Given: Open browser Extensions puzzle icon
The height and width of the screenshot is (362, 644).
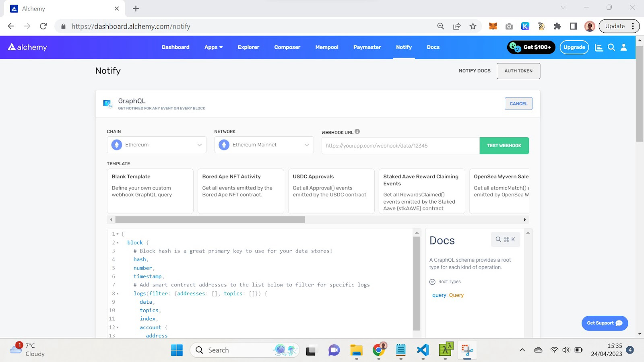Looking at the screenshot, I should [557, 26].
